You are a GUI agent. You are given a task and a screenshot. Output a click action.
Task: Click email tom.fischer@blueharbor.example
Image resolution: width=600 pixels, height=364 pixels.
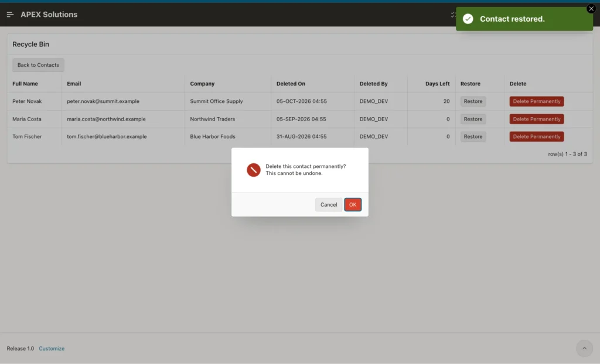[x=107, y=136]
